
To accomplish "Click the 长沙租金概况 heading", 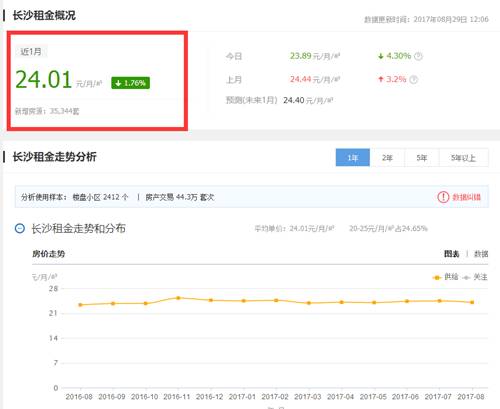I will (44, 15).
